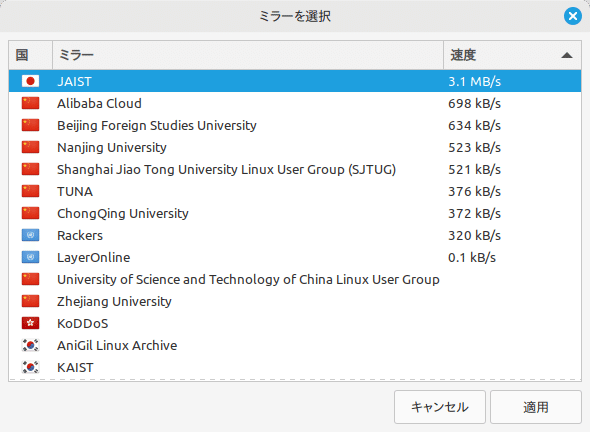This screenshot has height=432, width=590.
Task: Click the Korea flag beside AniGil Linux Archive
Action: (30, 345)
